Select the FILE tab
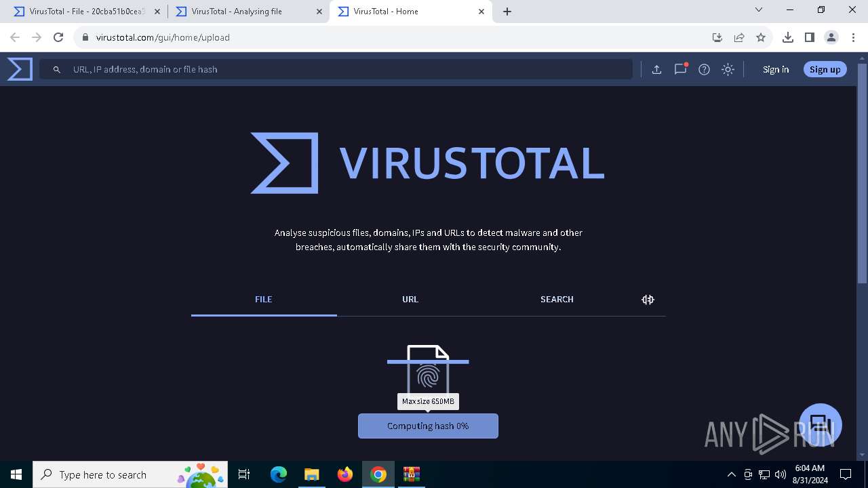 264,299
